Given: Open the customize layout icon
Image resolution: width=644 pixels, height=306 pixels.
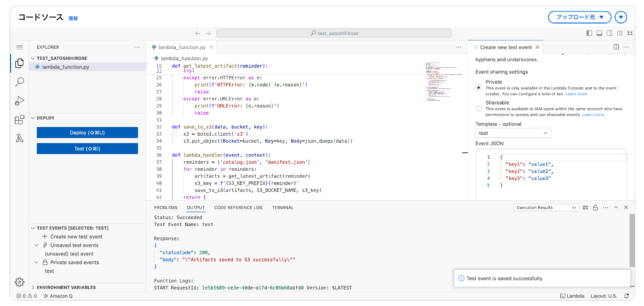Looking at the screenshot, I should 620,33.
